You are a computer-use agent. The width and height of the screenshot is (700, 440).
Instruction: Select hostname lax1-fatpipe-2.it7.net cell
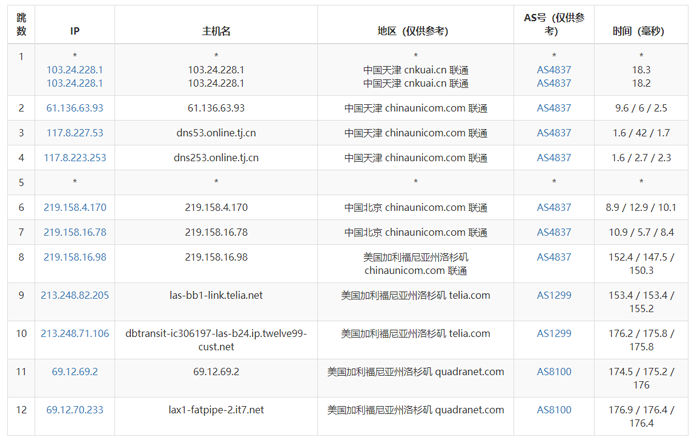tap(216, 416)
